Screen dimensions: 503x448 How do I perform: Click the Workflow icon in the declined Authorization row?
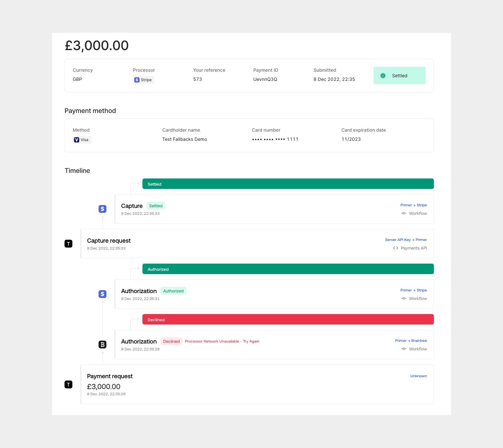[404, 349]
